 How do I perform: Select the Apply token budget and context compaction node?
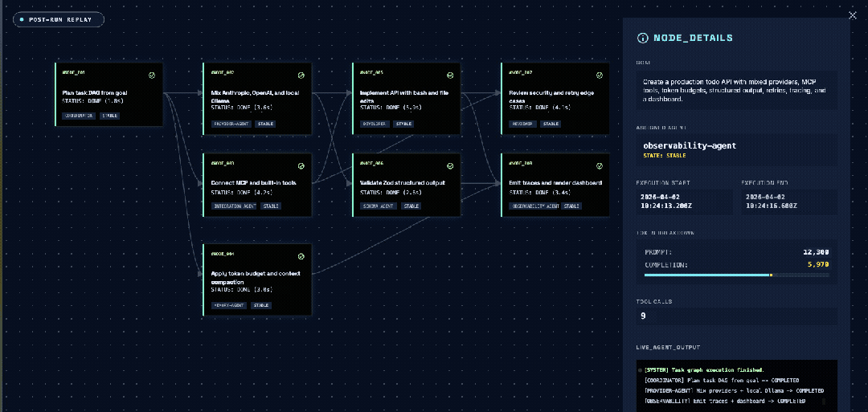(258, 280)
